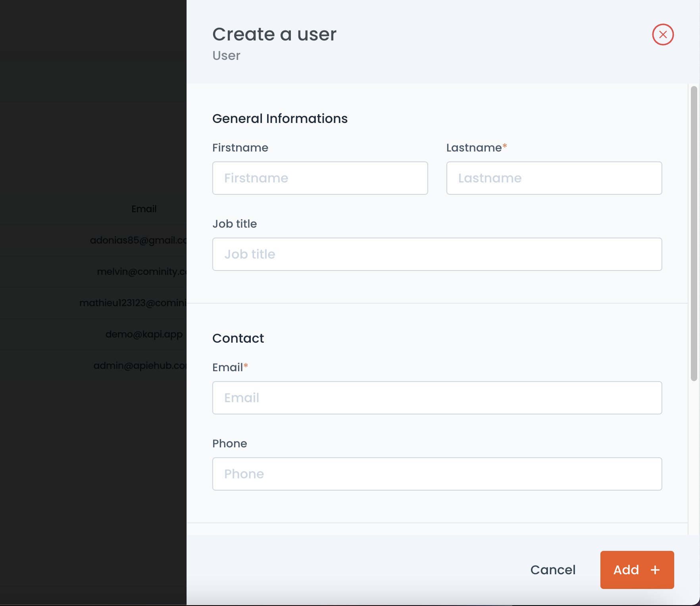Click the form's vertical scrollbar

point(694,234)
